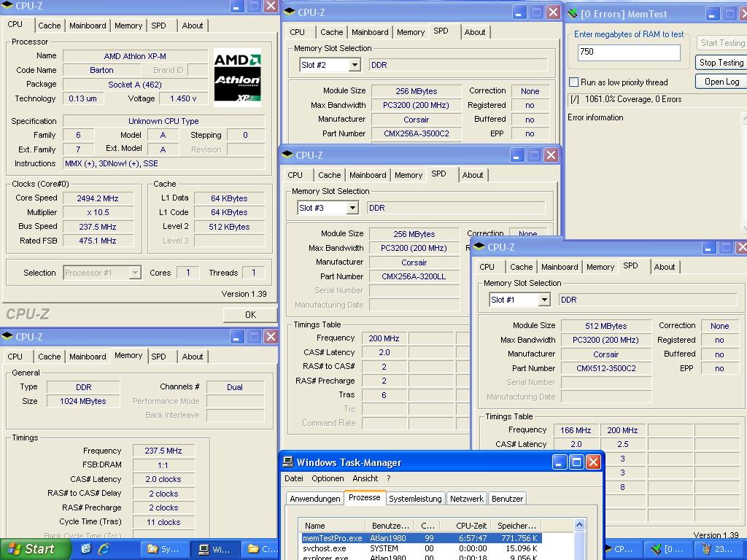Sort processes by Speicher column header
The width and height of the screenshot is (747, 560).
coord(516,526)
